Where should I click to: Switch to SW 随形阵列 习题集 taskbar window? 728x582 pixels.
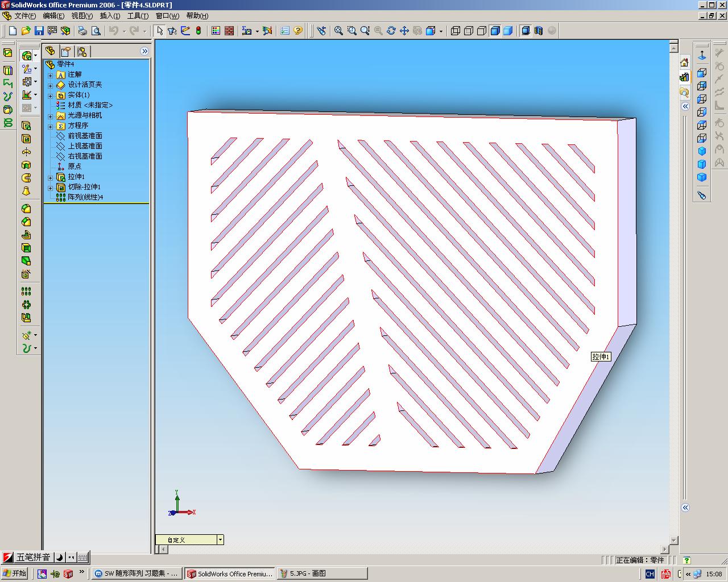[x=136, y=573]
